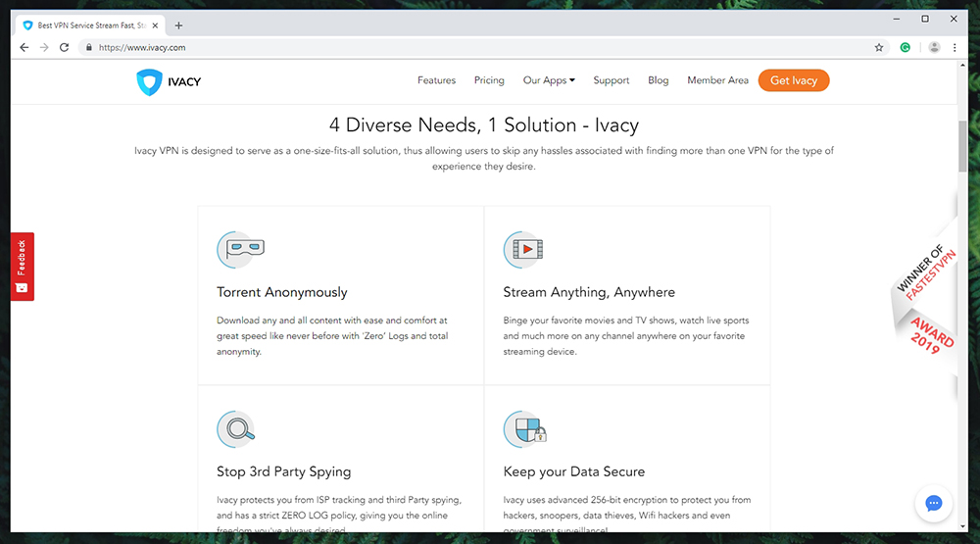The width and height of the screenshot is (980, 544).
Task: Maximize the Chrome window
Action: pos(925,20)
